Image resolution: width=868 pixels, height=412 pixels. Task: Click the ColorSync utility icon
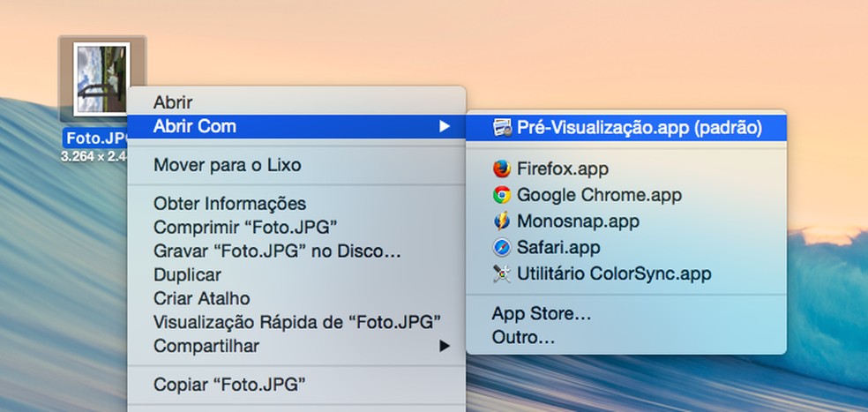tap(502, 273)
